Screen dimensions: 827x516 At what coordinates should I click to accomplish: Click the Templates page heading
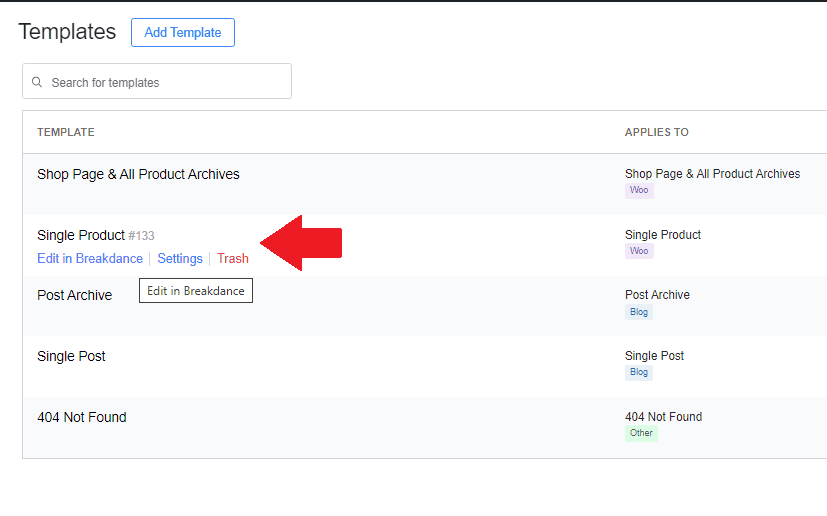click(67, 31)
